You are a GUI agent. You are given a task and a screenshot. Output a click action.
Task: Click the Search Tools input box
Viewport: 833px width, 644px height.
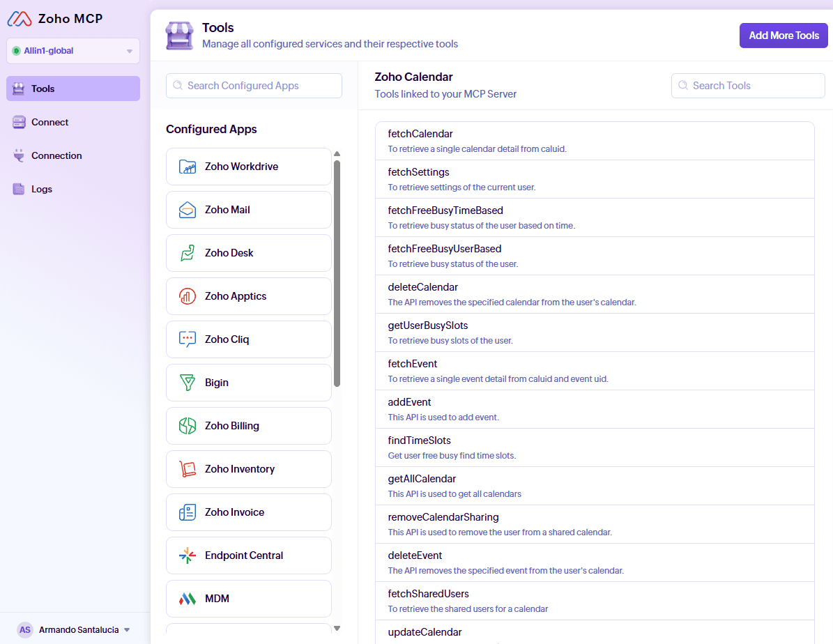[x=748, y=86]
